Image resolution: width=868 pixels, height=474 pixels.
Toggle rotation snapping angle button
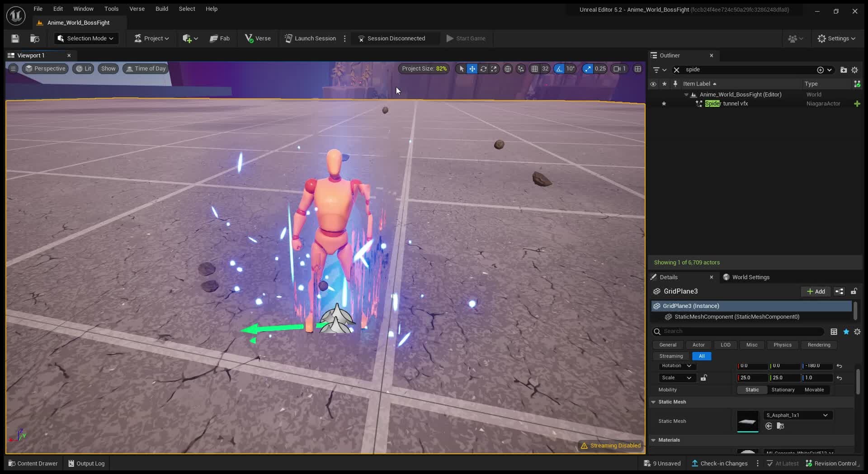pos(559,69)
